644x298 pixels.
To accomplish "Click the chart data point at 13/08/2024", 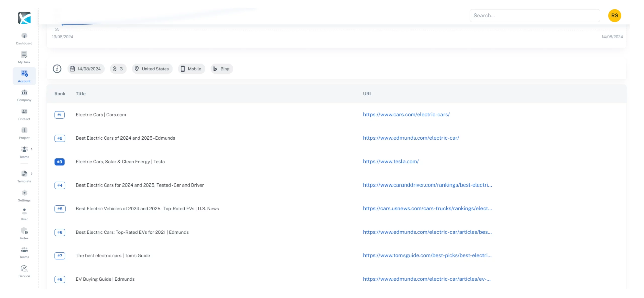I will click(62, 25).
